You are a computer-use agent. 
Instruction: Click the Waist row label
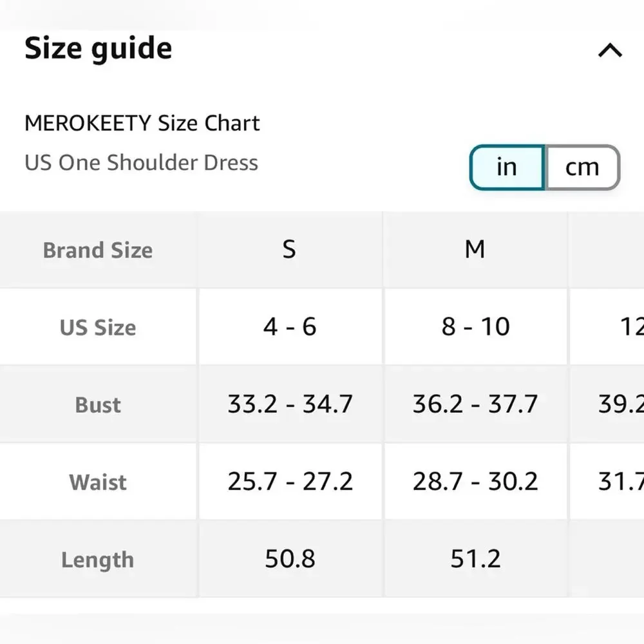97,482
